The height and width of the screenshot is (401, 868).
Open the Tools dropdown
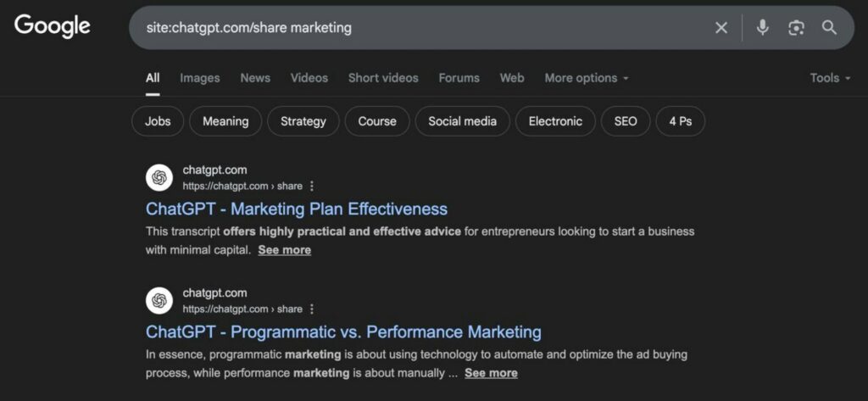pos(830,78)
